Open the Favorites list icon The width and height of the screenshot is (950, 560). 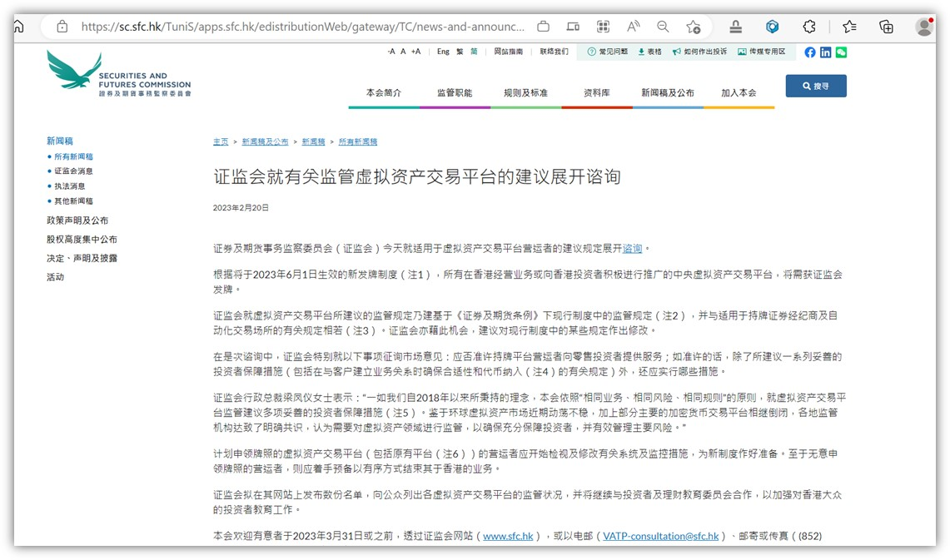[849, 27]
